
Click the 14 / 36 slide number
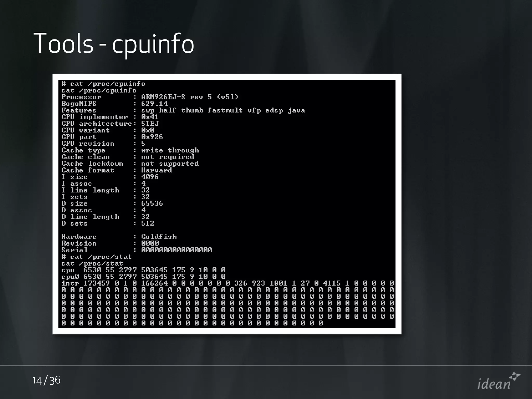(x=46, y=380)
